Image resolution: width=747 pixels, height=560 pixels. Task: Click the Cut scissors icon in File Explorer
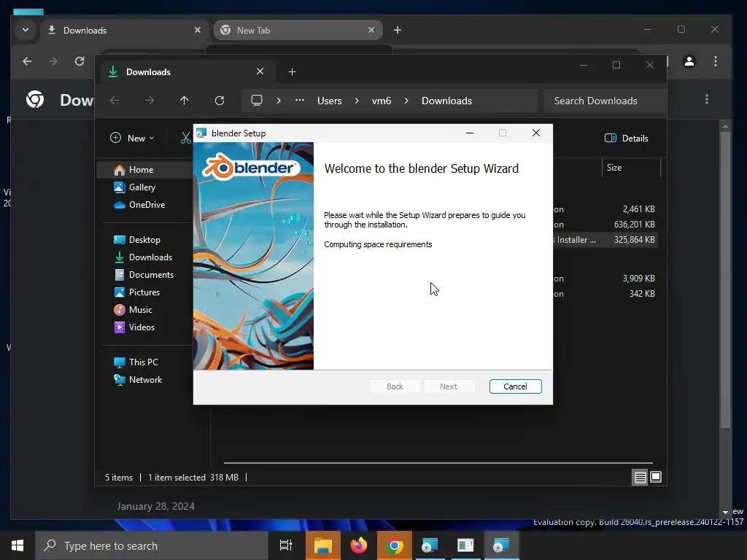[185, 138]
